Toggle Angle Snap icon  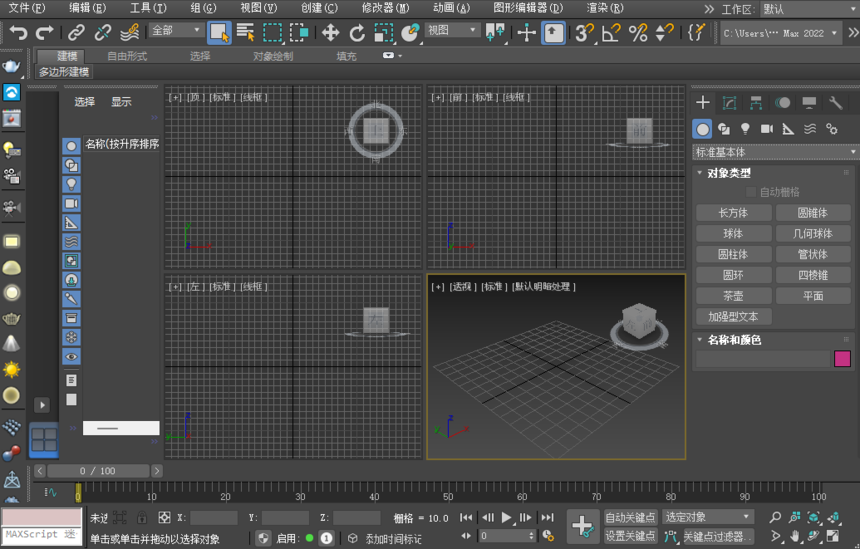(x=611, y=33)
